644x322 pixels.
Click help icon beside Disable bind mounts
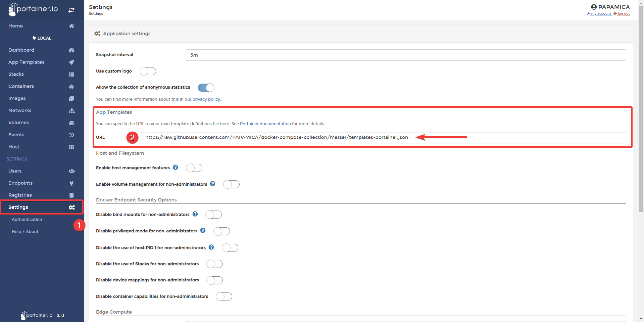click(195, 214)
